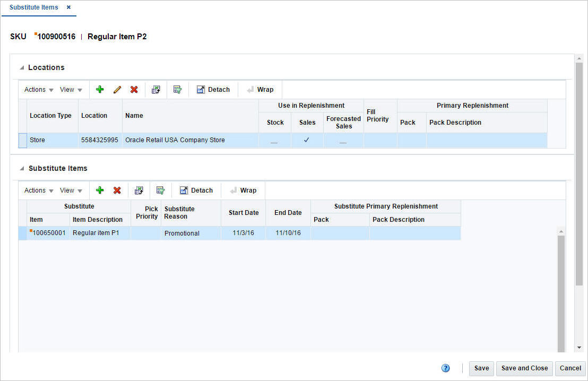Switch to Substitute Items tab
The image size is (588, 381).
(x=34, y=7)
